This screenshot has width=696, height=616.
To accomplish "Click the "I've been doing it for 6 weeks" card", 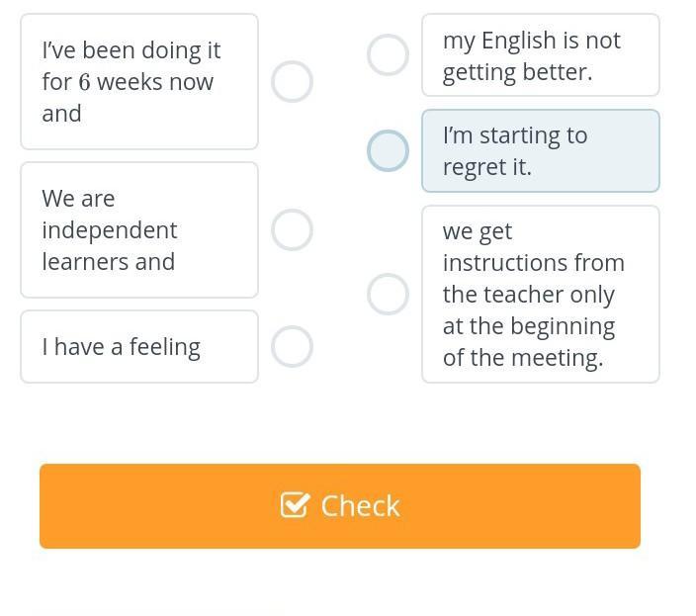I will point(139,82).
